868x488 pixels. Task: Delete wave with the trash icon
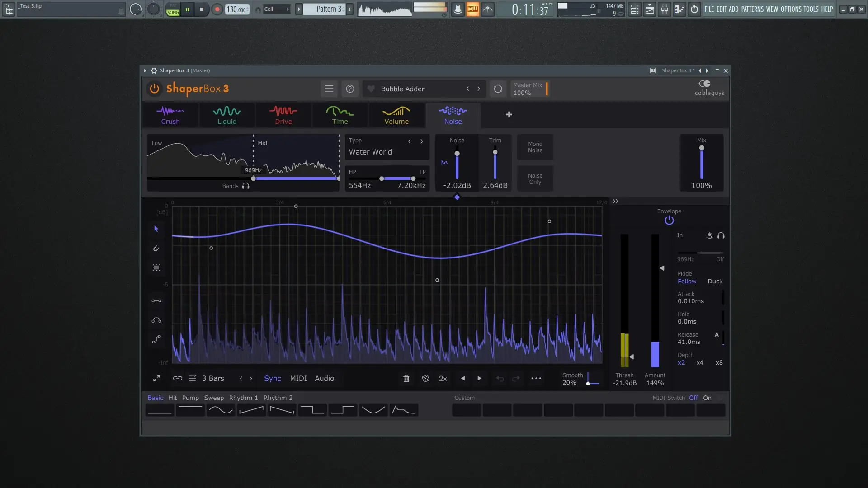pyautogui.click(x=406, y=379)
